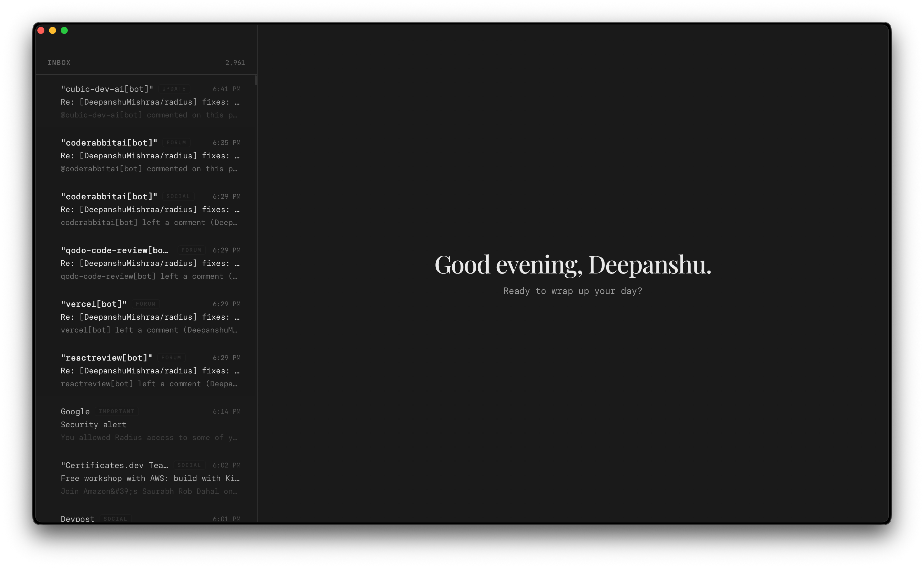Click the FORUM tag on vercel[bot] email
The width and height of the screenshot is (924, 568).
[x=146, y=304]
